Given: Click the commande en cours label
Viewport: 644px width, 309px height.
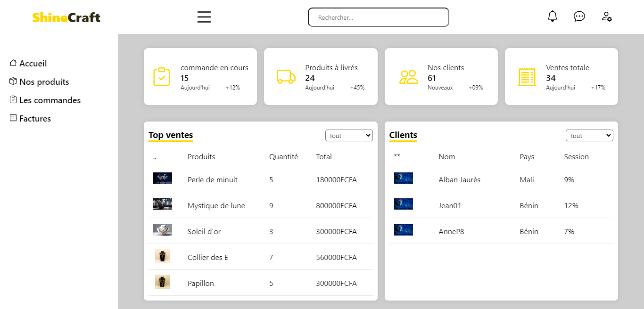Looking at the screenshot, I should coord(215,68).
